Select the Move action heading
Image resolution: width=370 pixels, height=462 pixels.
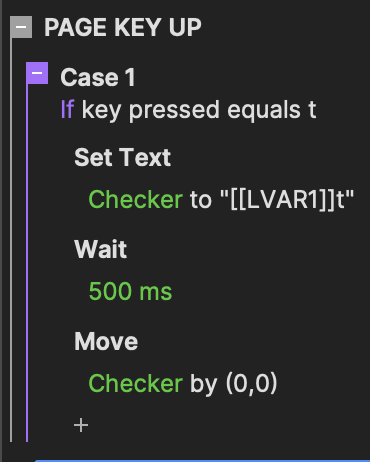tap(106, 341)
